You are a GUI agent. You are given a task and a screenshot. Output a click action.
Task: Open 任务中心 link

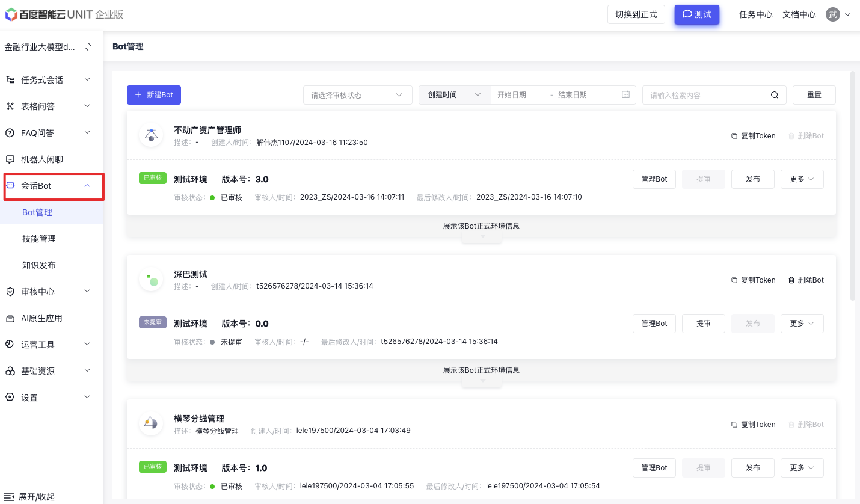(x=756, y=14)
